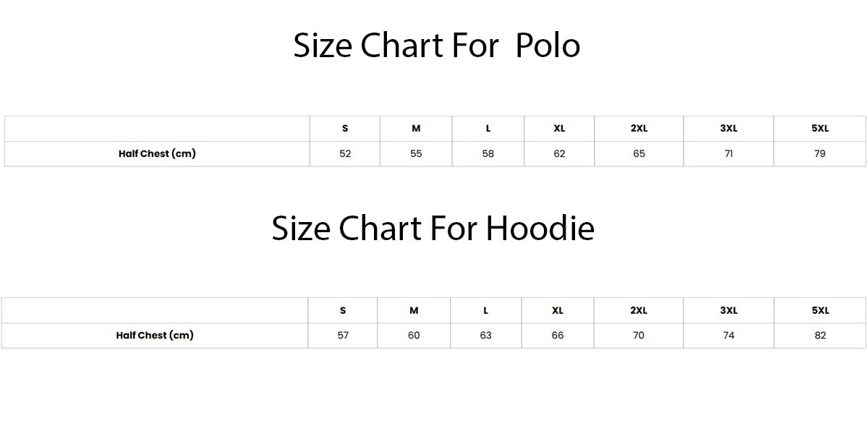Image resolution: width=868 pixels, height=434 pixels.
Task: Select the Hoodie 2XL value 70
Action: click(639, 336)
